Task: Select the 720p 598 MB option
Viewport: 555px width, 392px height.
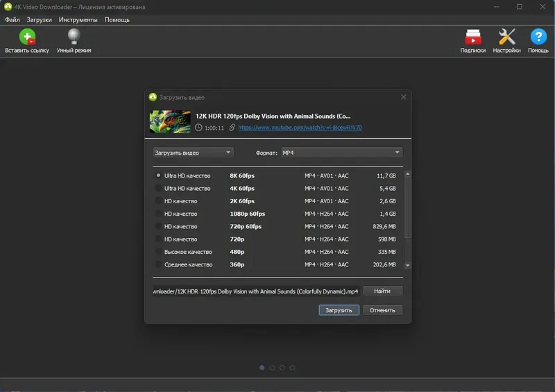Action: tap(158, 239)
